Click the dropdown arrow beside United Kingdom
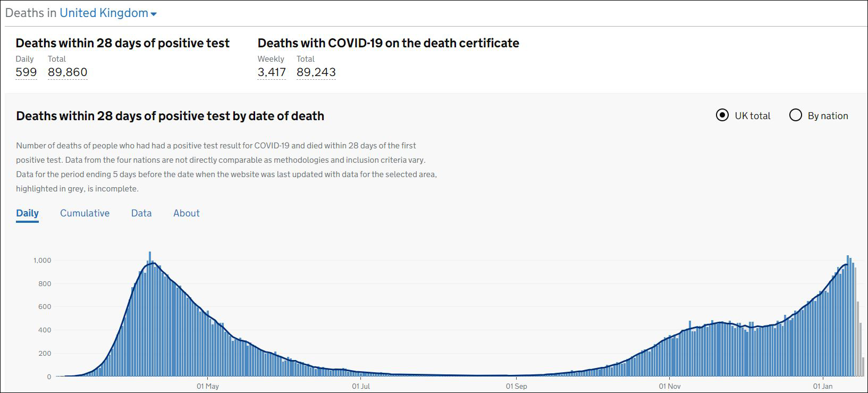The height and width of the screenshot is (393, 868). (154, 14)
